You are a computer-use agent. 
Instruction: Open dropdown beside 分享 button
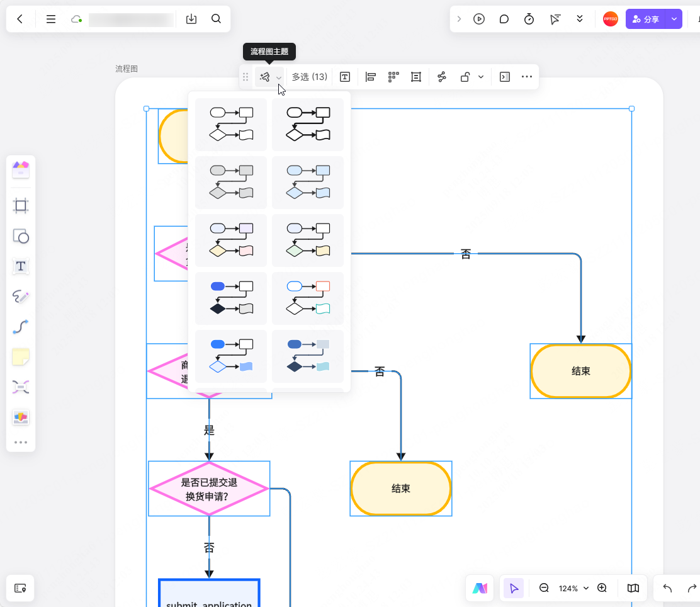pyautogui.click(x=674, y=19)
